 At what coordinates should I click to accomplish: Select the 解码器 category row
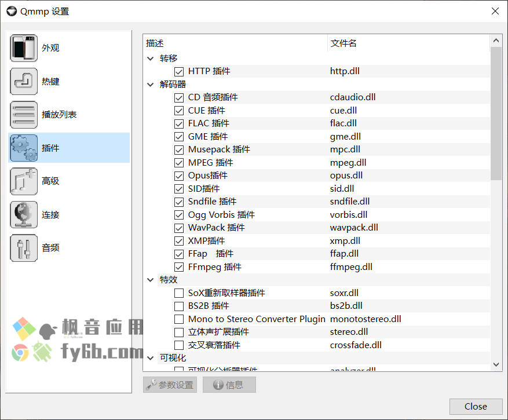click(x=324, y=85)
